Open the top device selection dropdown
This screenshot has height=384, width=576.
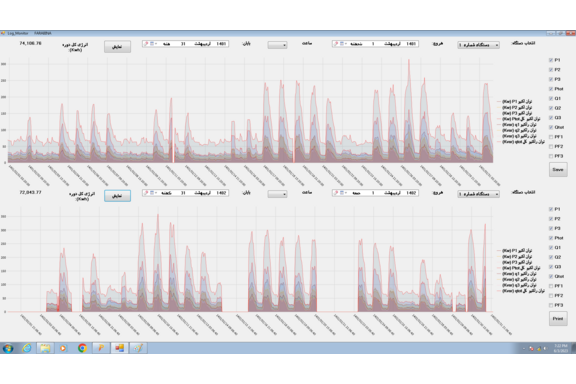tap(478, 45)
